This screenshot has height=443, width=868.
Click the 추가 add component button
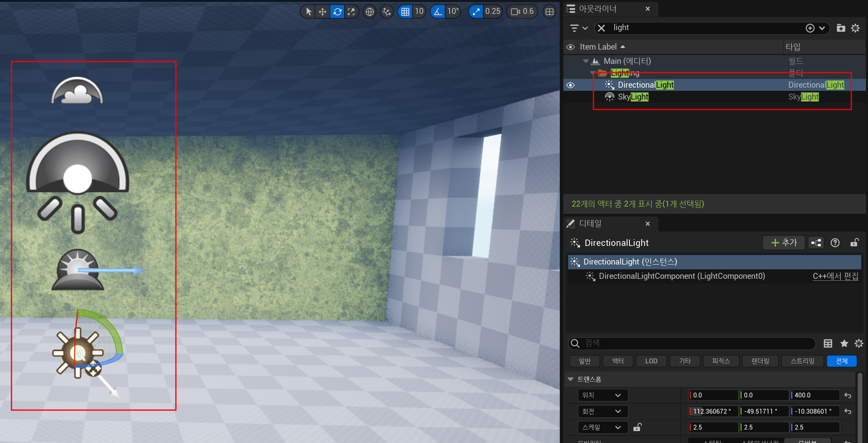[783, 243]
